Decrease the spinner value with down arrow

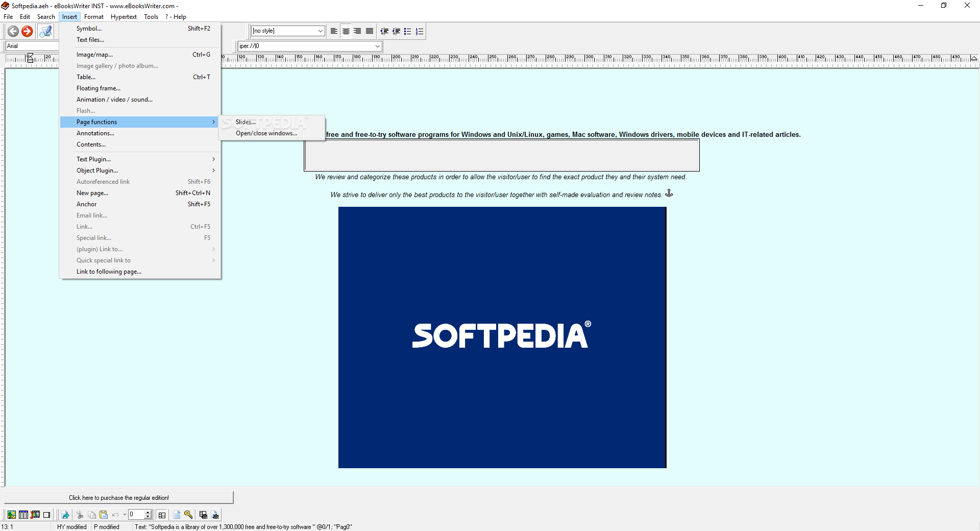click(x=148, y=517)
